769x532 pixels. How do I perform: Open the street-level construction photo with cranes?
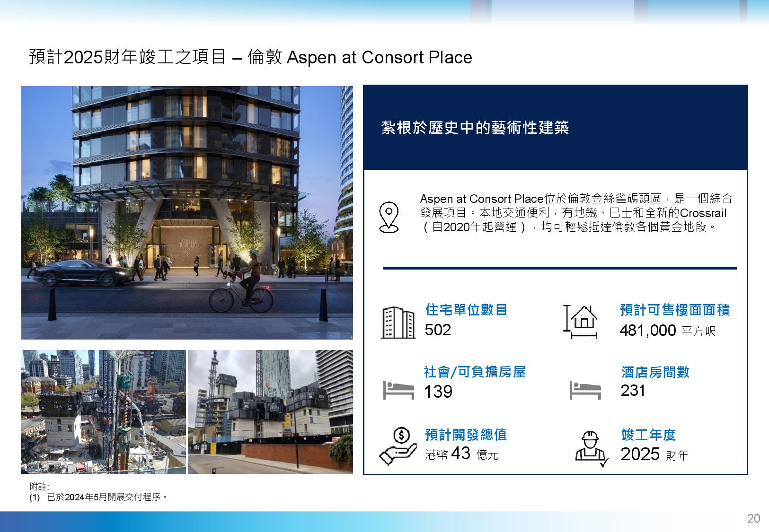click(x=270, y=412)
